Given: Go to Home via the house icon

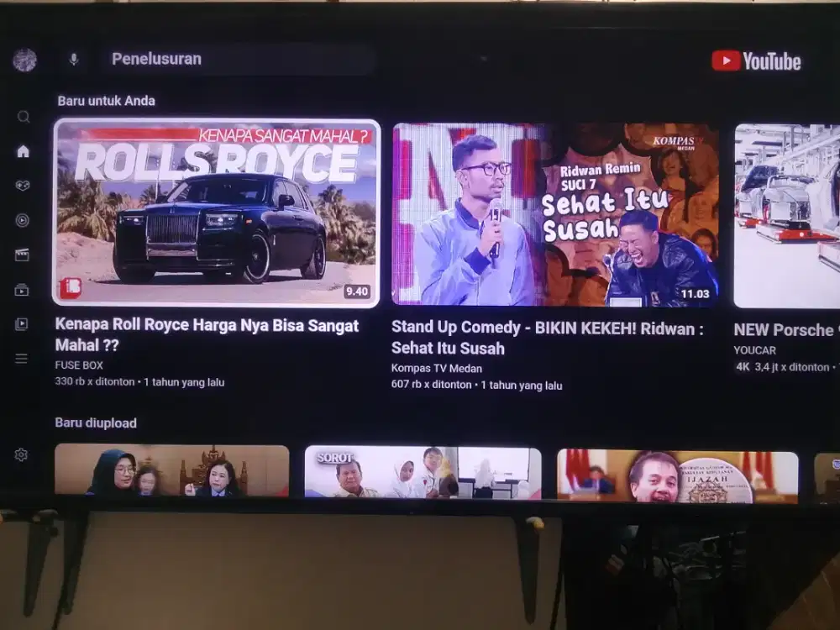Looking at the screenshot, I should pos(23,151).
